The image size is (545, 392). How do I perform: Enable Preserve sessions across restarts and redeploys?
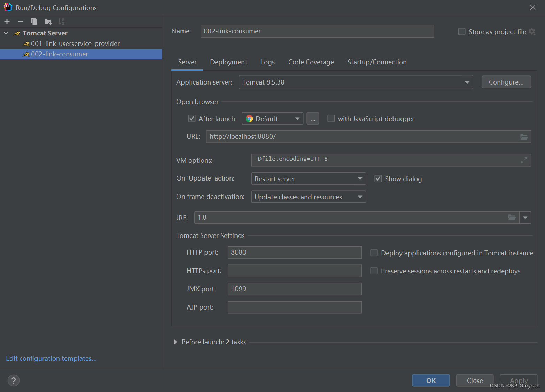374,271
